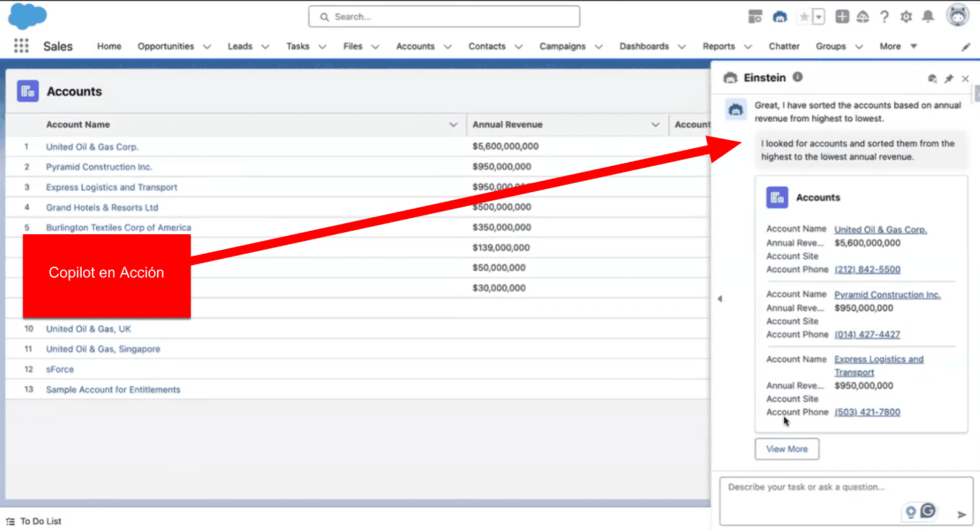Open Einstein Copilot from the header bar

tap(780, 17)
